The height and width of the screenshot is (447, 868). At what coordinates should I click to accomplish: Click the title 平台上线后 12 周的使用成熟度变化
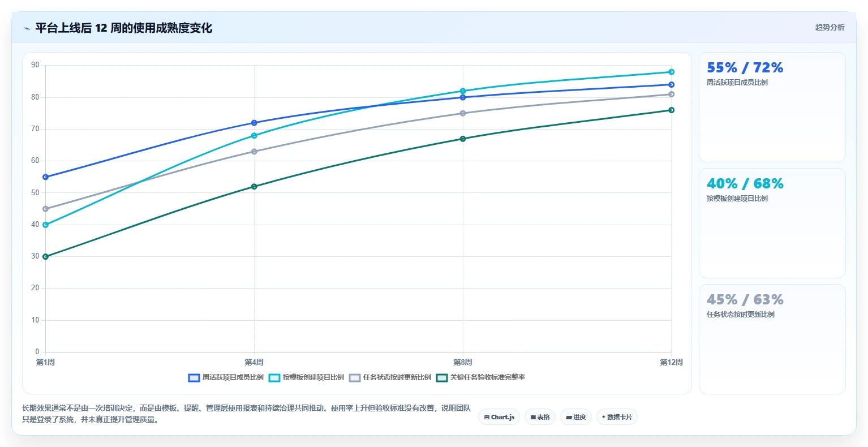click(124, 28)
